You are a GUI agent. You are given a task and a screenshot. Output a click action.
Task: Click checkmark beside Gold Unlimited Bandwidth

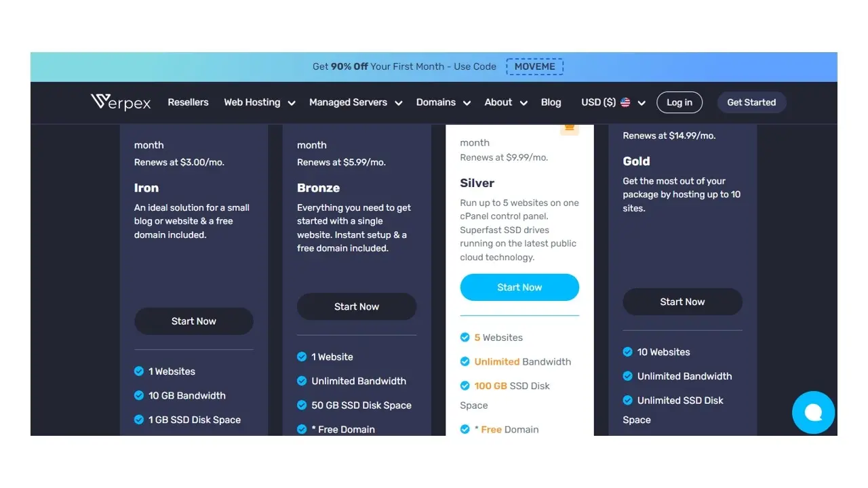pos(627,375)
